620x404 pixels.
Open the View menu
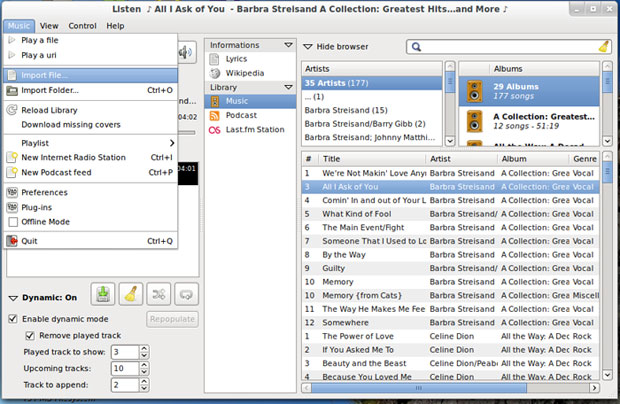(x=49, y=26)
